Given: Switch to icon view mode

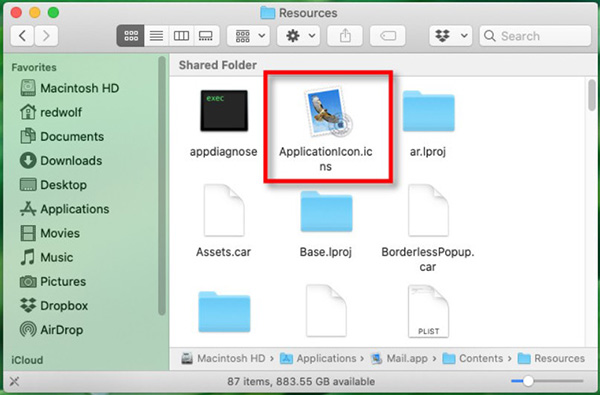Looking at the screenshot, I should (131, 36).
